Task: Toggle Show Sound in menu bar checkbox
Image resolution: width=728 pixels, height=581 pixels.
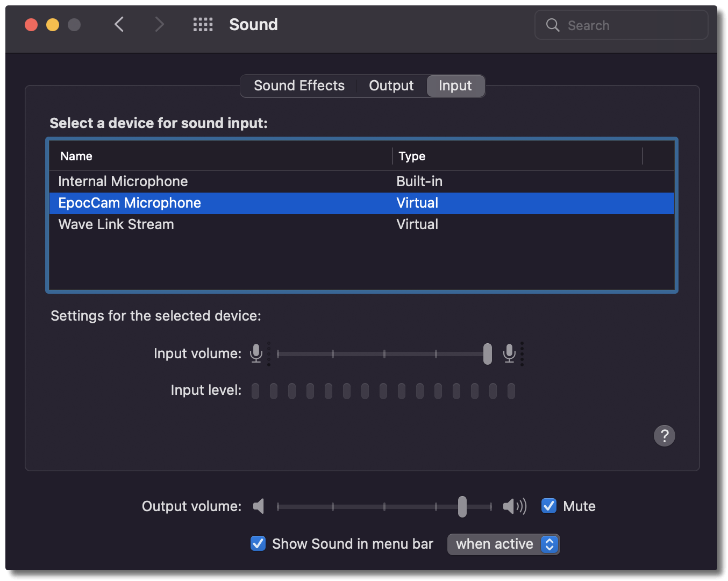Action: point(258,544)
